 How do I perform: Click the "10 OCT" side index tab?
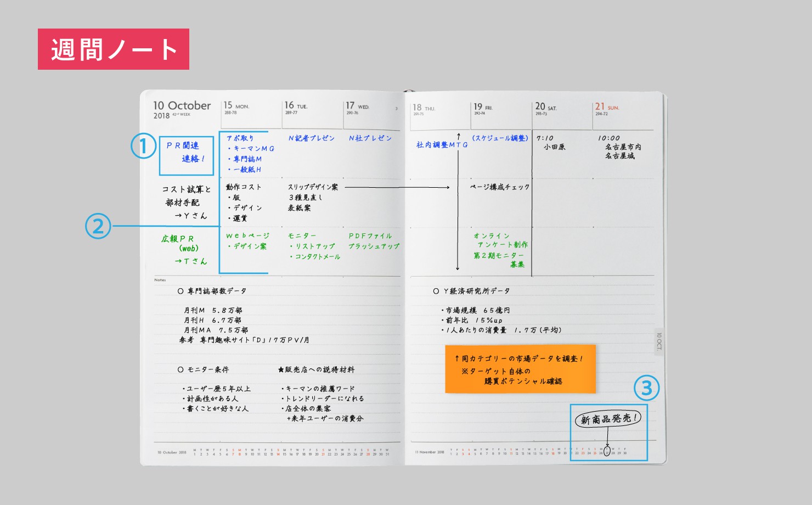(659, 341)
